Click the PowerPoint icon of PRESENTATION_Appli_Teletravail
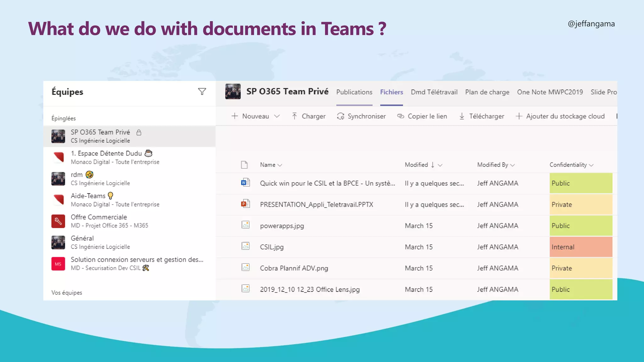Viewport: 644px width, 362px height. [245, 204]
